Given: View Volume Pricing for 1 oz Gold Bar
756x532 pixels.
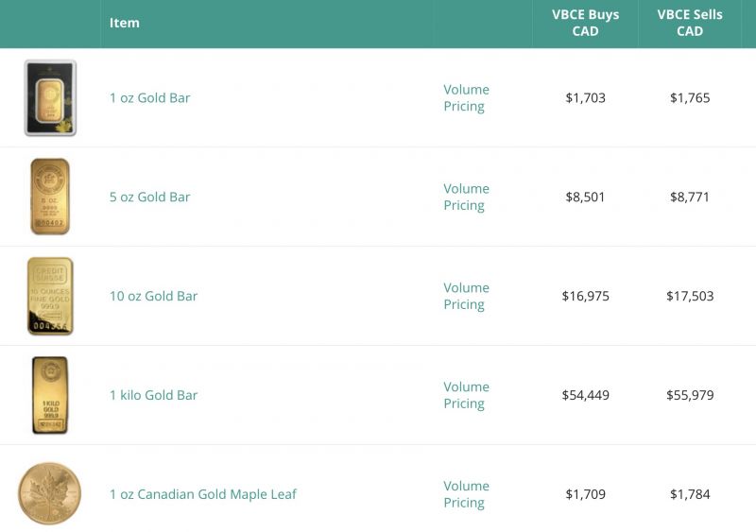Looking at the screenshot, I should point(466,98).
